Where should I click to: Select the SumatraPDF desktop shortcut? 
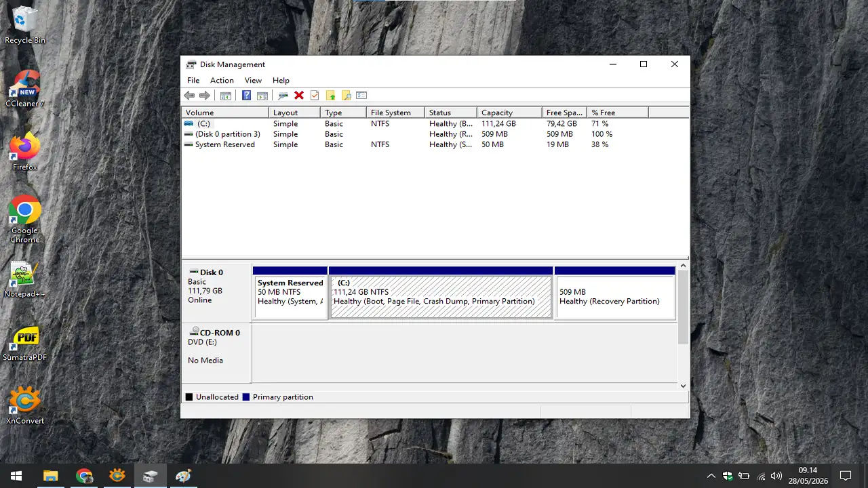(x=25, y=342)
